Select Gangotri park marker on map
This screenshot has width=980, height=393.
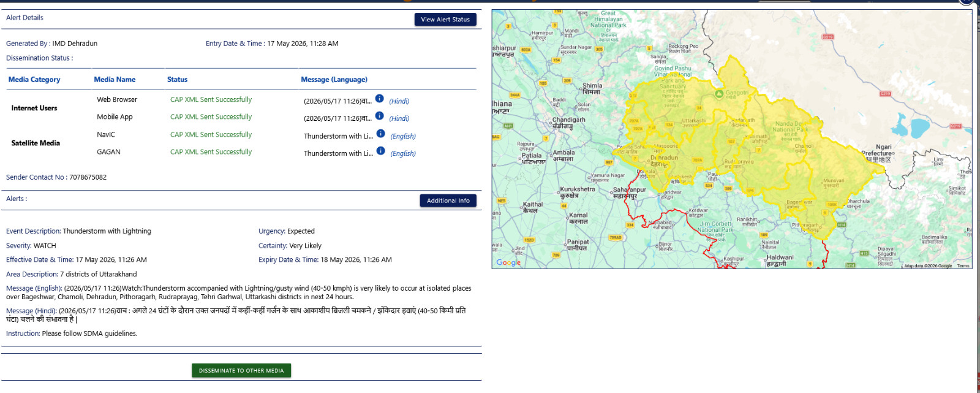[x=719, y=94]
